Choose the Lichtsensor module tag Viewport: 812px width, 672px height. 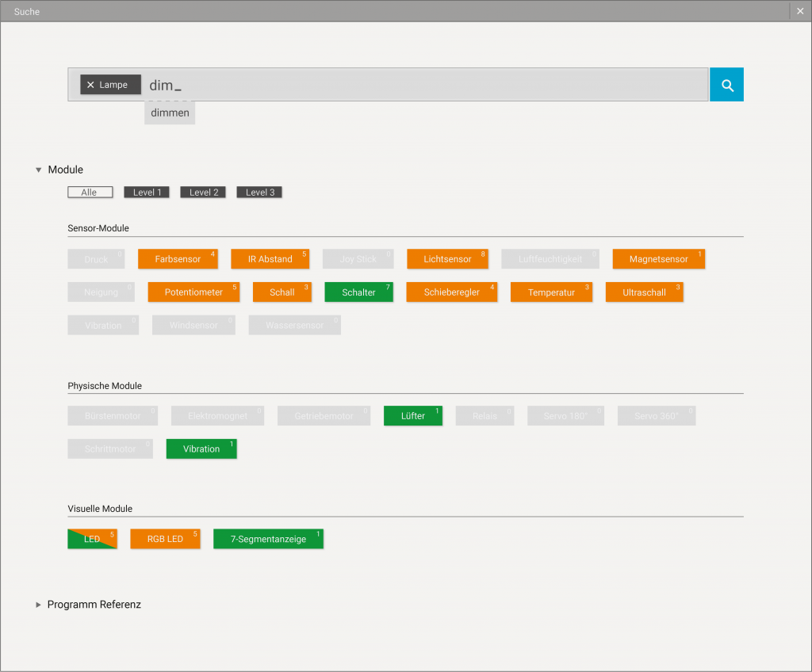point(447,259)
